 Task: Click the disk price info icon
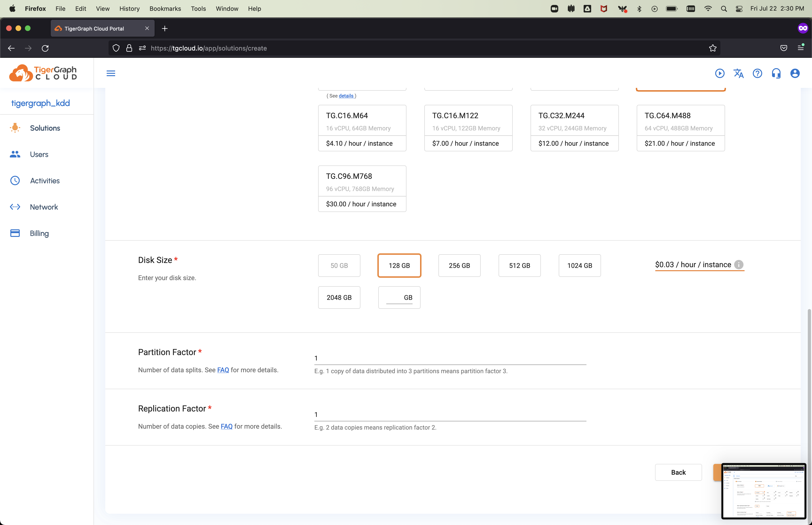pos(738,265)
